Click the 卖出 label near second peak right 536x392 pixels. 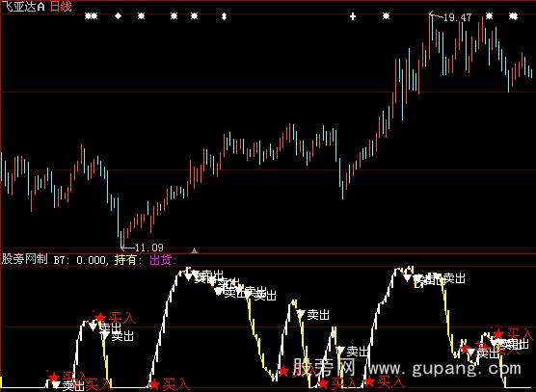pyautogui.click(x=454, y=278)
